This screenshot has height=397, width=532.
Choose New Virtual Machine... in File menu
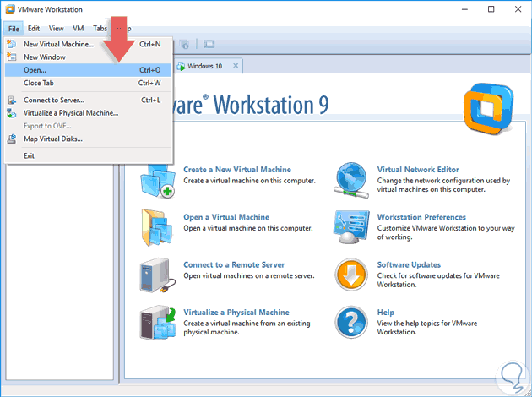tap(88, 44)
